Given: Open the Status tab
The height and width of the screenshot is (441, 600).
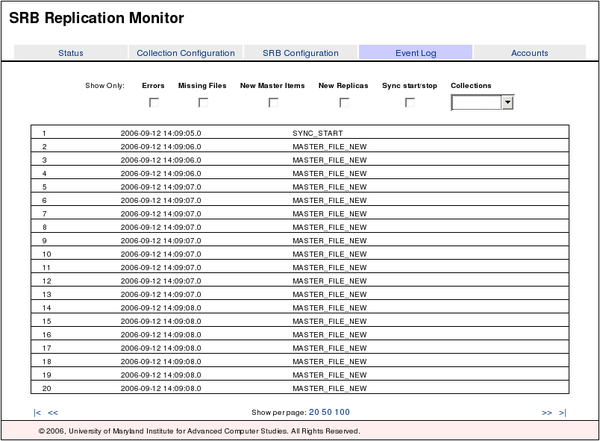Looking at the screenshot, I should pyautogui.click(x=71, y=53).
